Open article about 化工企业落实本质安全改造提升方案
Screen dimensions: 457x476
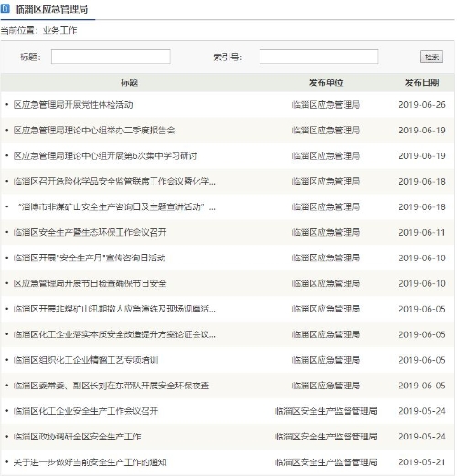point(114,334)
